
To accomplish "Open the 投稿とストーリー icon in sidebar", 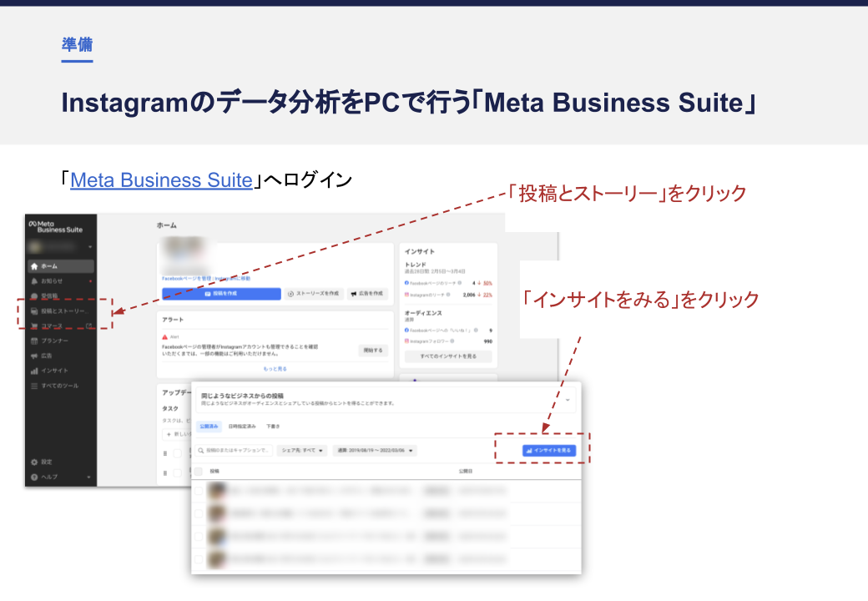I will tap(34, 311).
